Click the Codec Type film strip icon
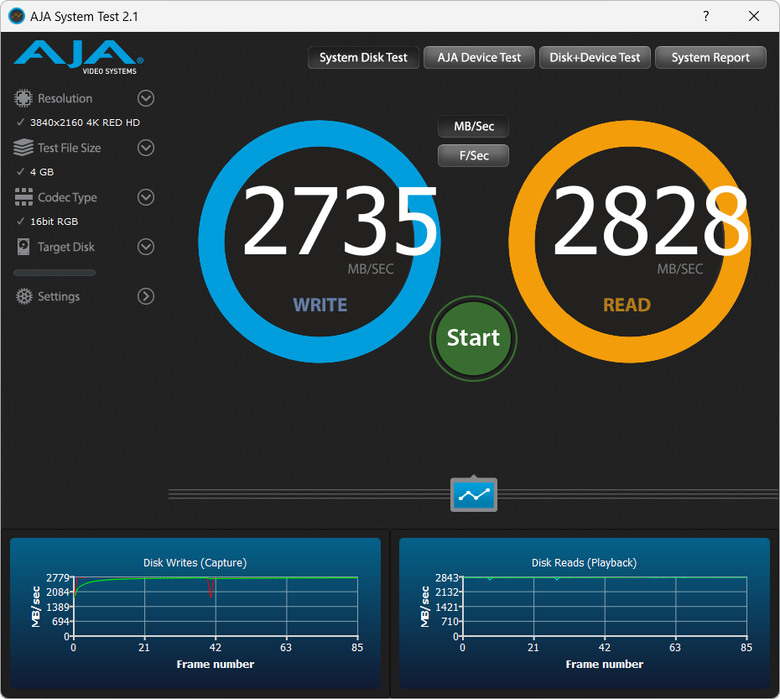The height and width of the screenshot is (699, 780). pyautogui.click(x=23, y=197)
